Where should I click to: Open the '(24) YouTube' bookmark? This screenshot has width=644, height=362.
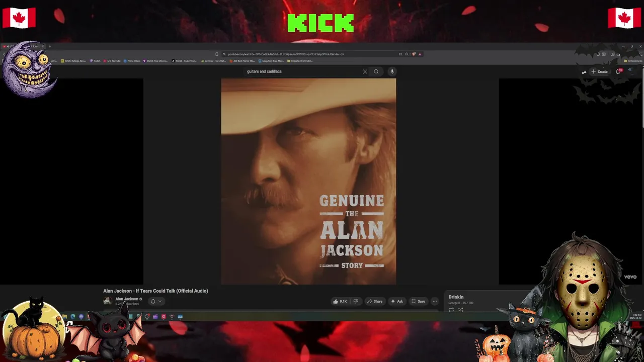[x=112, y=61]
